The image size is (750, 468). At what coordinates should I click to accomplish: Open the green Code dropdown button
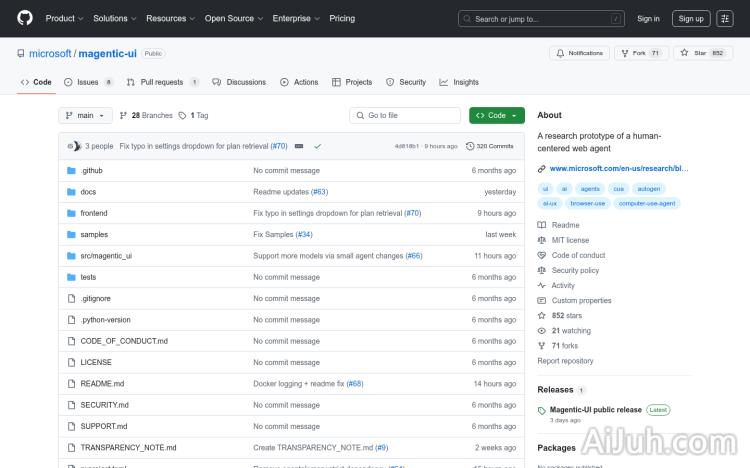(x=496, y=115)
